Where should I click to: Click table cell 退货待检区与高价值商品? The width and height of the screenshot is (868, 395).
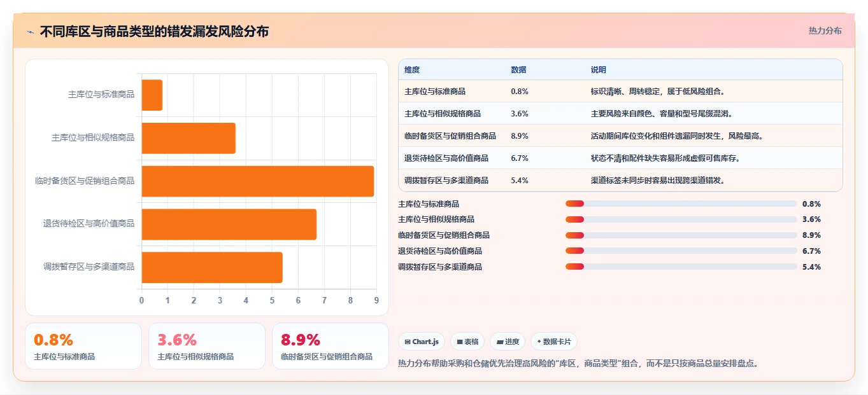coord(446,158)
